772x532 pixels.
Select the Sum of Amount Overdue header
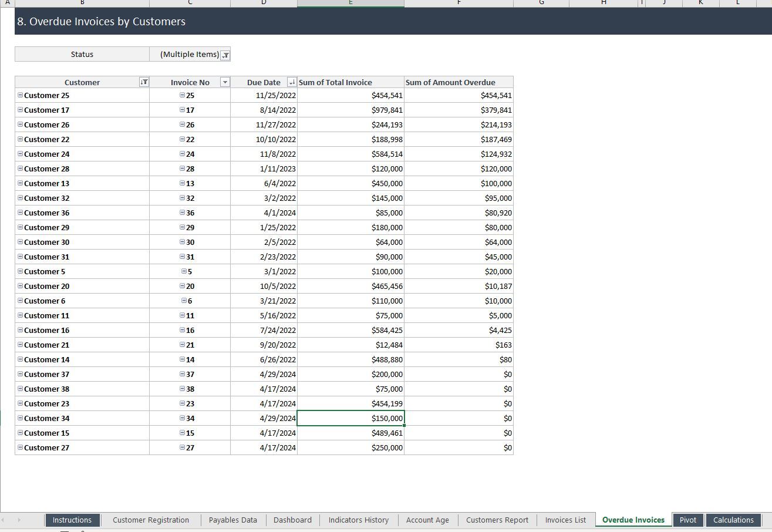pos(459,82)
